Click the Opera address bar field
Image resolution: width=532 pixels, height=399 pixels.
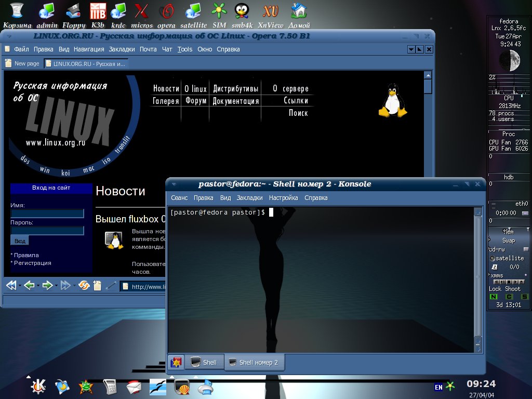tap(143, 286)
